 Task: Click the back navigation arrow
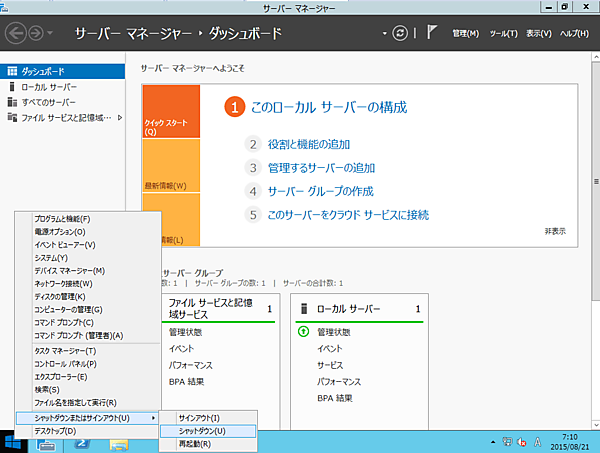tap(16, 33)
